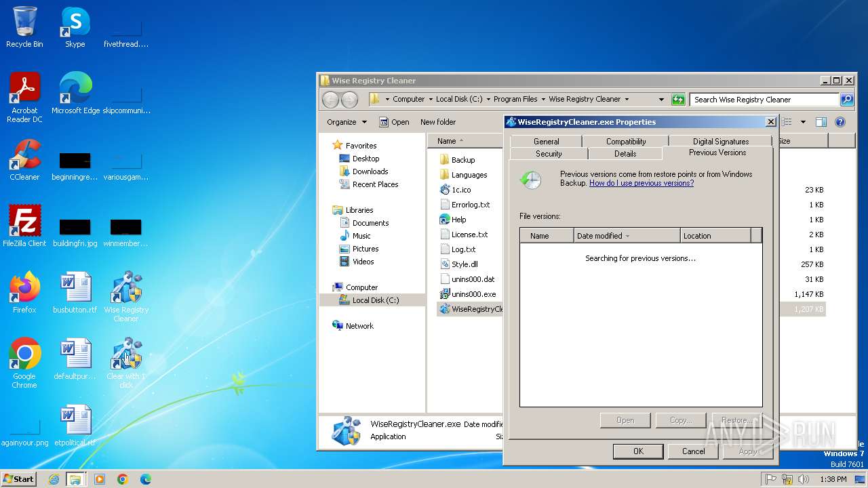Select Backup folder in file list
Image resolution: width=868 pixels, height=488 pixels.
point(458,160)
